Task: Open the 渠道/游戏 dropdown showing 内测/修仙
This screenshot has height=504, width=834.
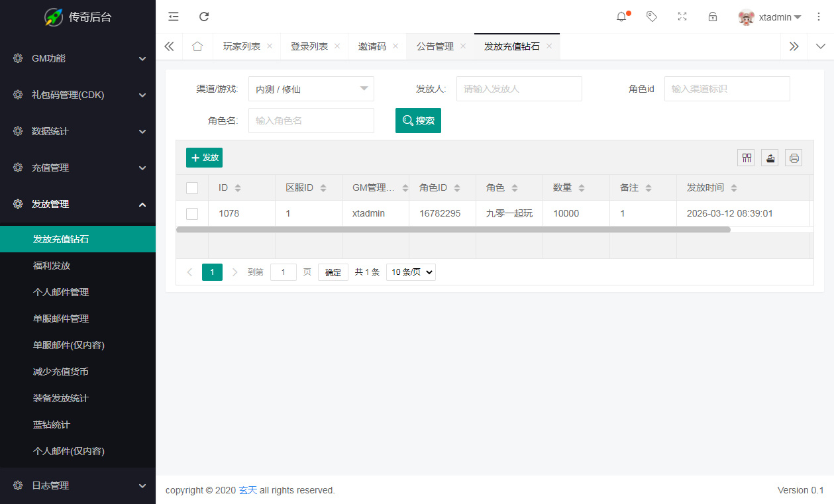Action: [x=311, y=88]
